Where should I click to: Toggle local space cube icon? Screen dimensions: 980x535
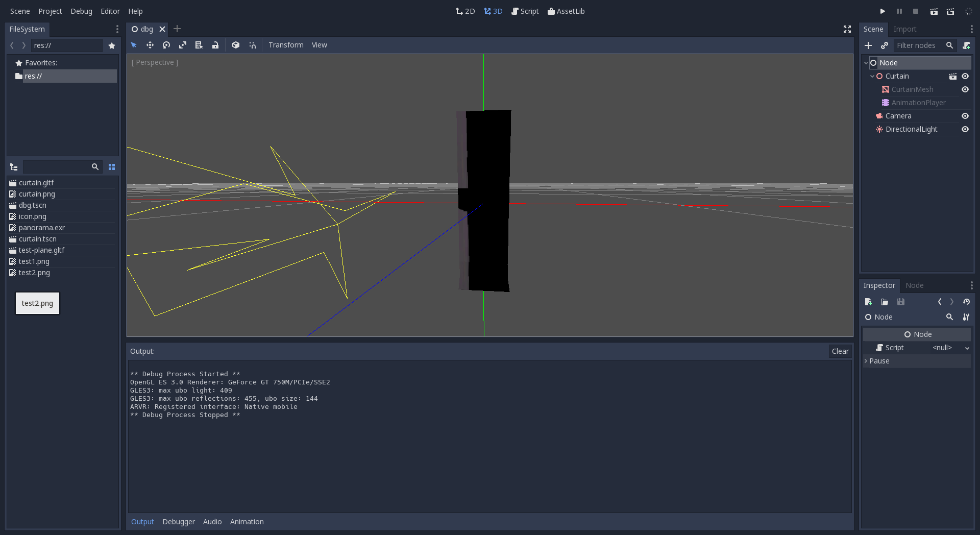point(236,45)
